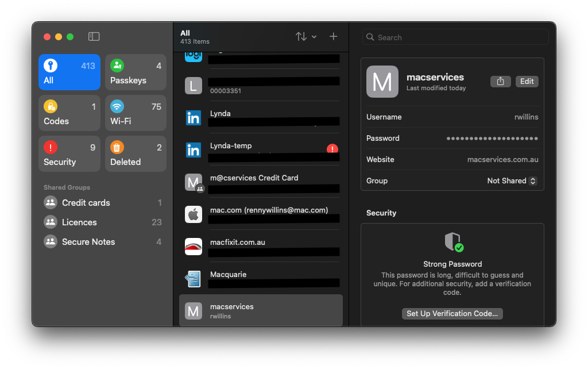Focus the Search field
This screenshot has width=588, height=369.
(455, 37)
